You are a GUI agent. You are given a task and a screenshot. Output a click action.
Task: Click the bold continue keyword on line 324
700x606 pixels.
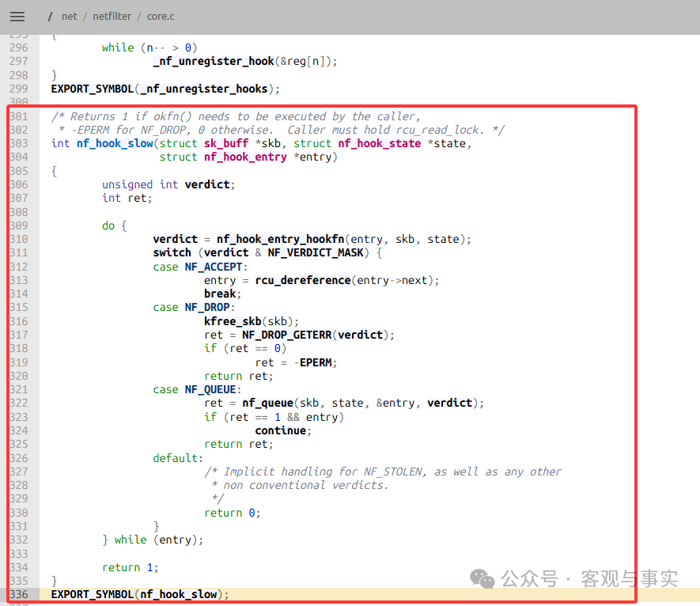click(x=280, y=431)
